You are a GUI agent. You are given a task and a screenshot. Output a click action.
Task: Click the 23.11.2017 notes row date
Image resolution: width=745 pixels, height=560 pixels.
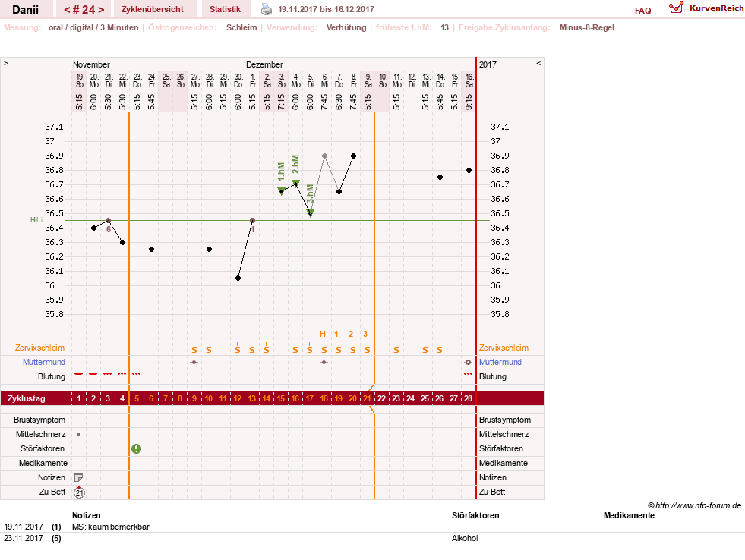24,538
